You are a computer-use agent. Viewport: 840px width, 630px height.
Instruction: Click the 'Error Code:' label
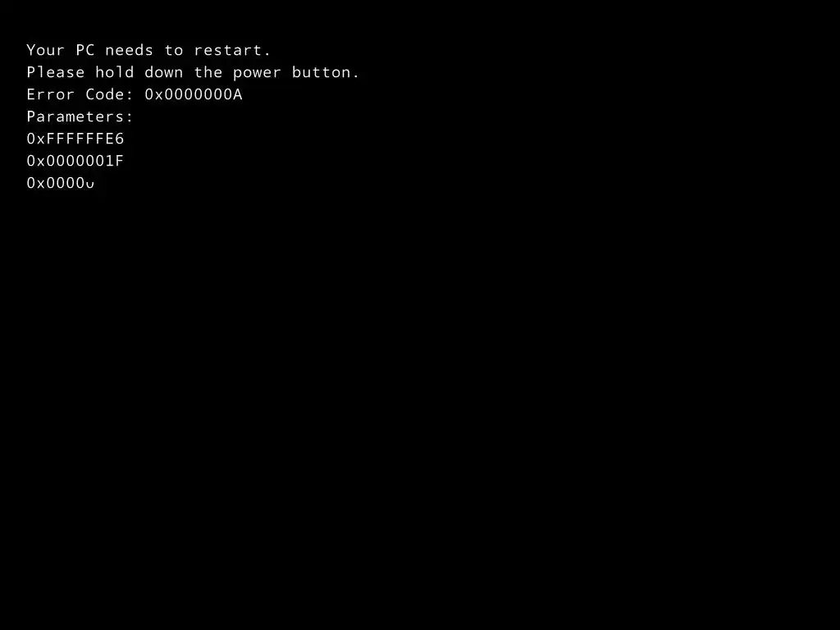80,95
